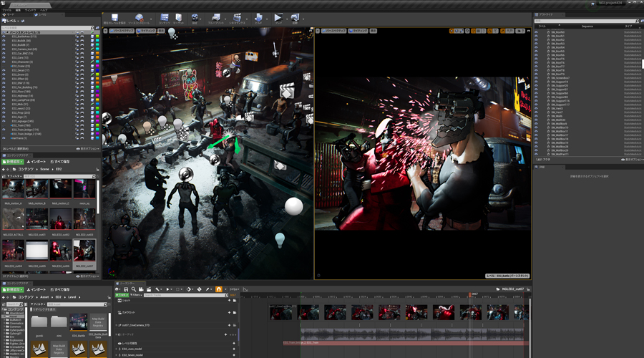Screen dimensions: 644x358
Task: Hide SM_Roof60 actor in outliner
Action: click(536, 32)
